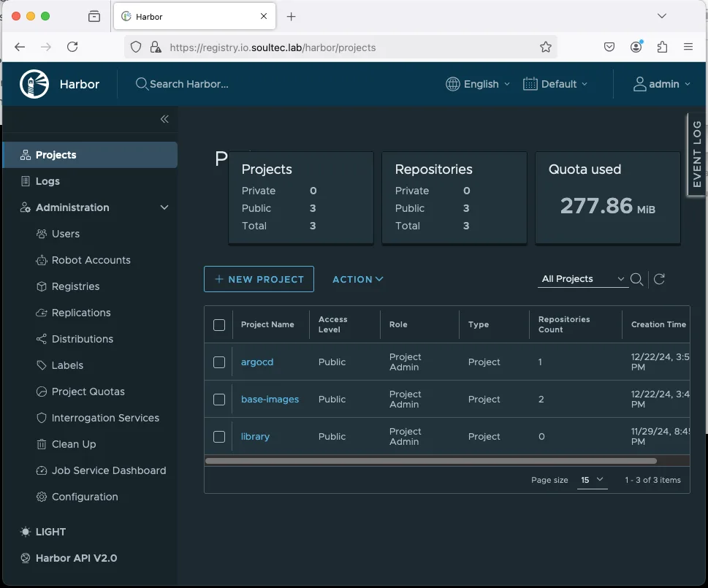The image size is (708, 588).
Task: Click the tracking protection shield icon
Action: pos(136,47)
